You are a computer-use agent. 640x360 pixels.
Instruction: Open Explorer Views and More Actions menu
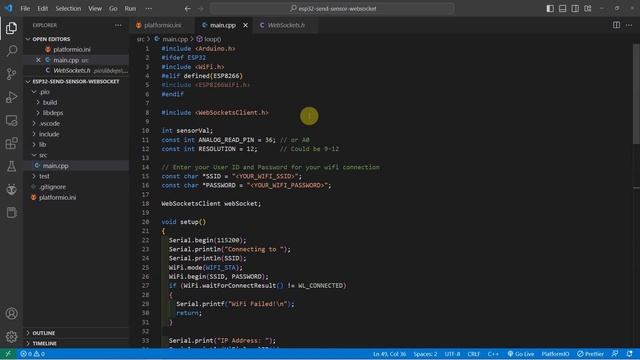pyautogui.click(x=118, y=25)
